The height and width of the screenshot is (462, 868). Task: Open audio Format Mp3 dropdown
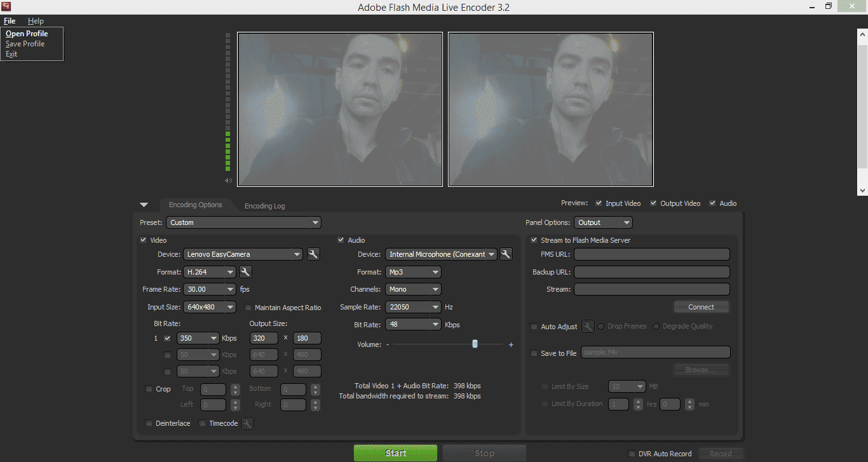[x=413, y=272]
